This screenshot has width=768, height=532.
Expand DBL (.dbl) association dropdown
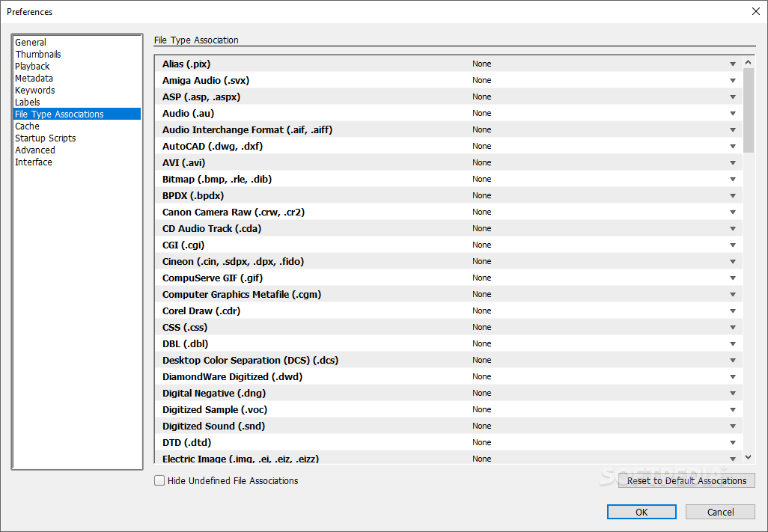pos(733,344)
